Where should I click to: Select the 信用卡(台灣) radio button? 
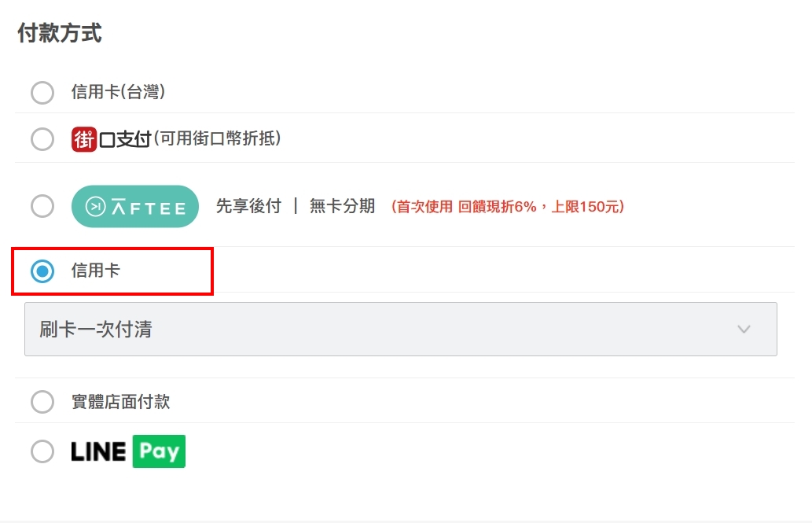coord(42,93)
